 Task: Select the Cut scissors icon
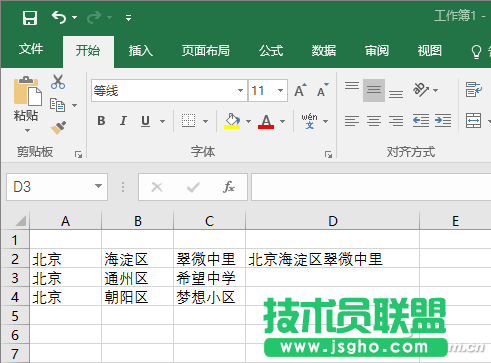pyautogui.click(x=58, y=82)
